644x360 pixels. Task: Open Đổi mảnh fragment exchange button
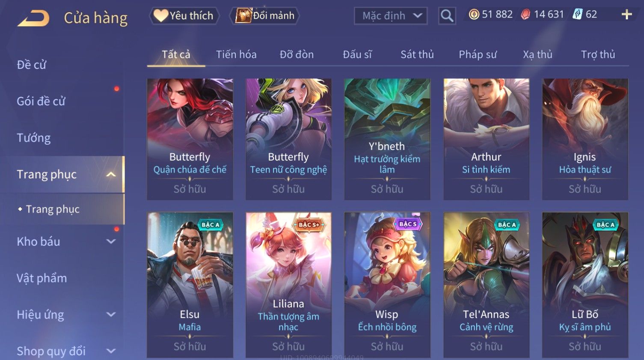[x=264, y=16]
